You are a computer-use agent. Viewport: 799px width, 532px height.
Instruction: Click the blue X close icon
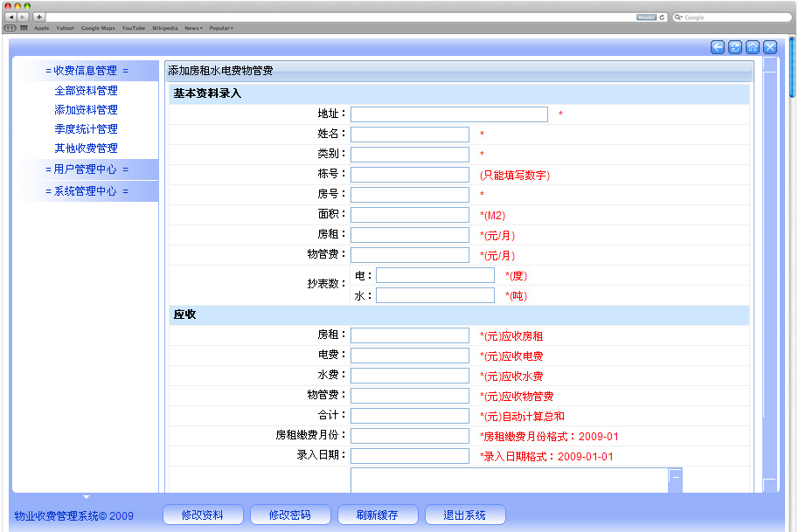click(770, 47)
